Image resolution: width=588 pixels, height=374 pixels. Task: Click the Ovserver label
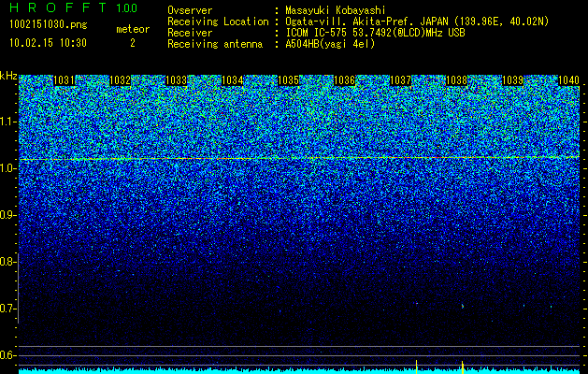190,10
